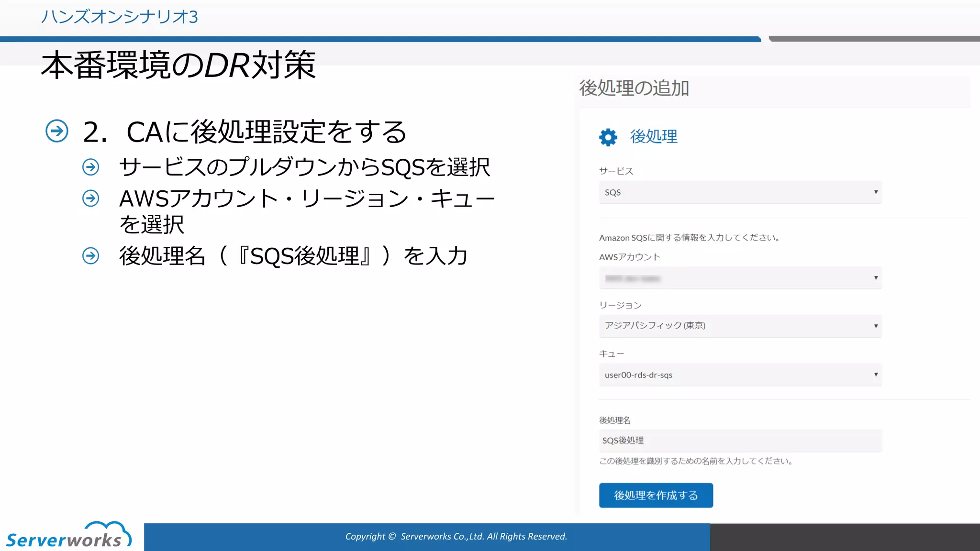Image resolution: width=980 pixels, height=551 pixels.
Task: Click arrow bullet beside AWSアカウント・リージョン・キュー
Action: [x=90, y=198]
